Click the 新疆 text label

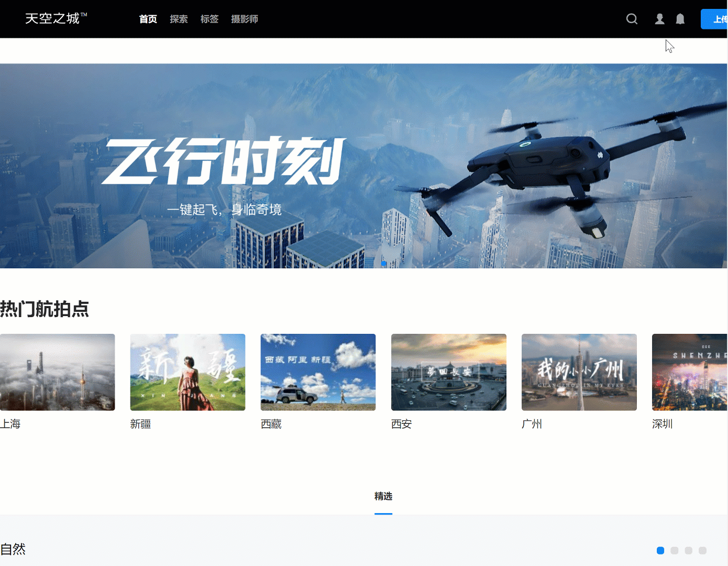(x=140, y=424)
